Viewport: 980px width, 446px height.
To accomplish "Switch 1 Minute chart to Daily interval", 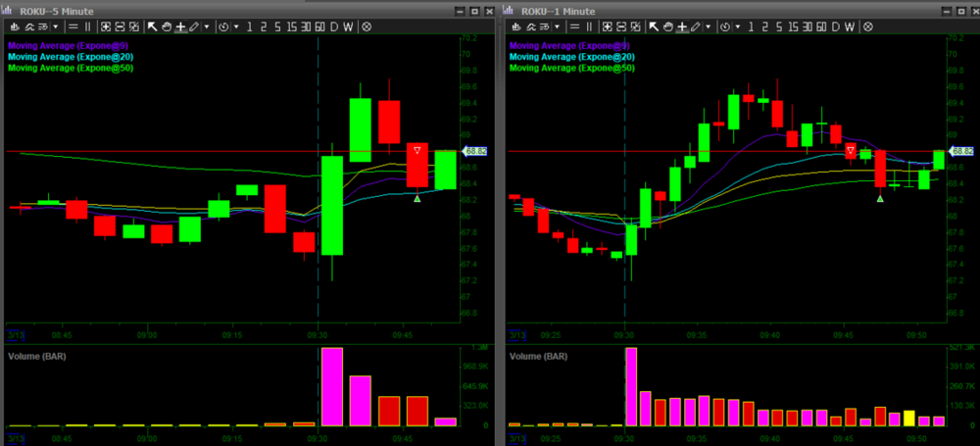I will [x=836, y=26].
